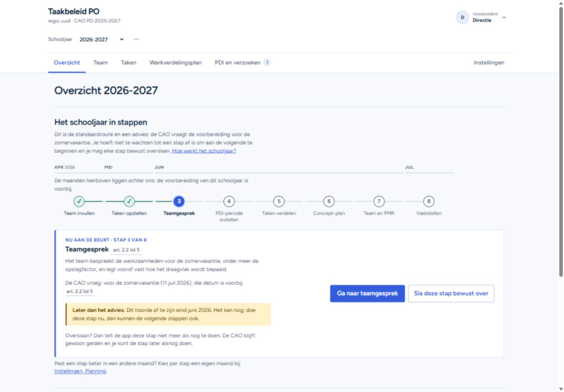This screenshot has width=564, height=392.
Task: Click the Team invullen step label
Action: 79,213
